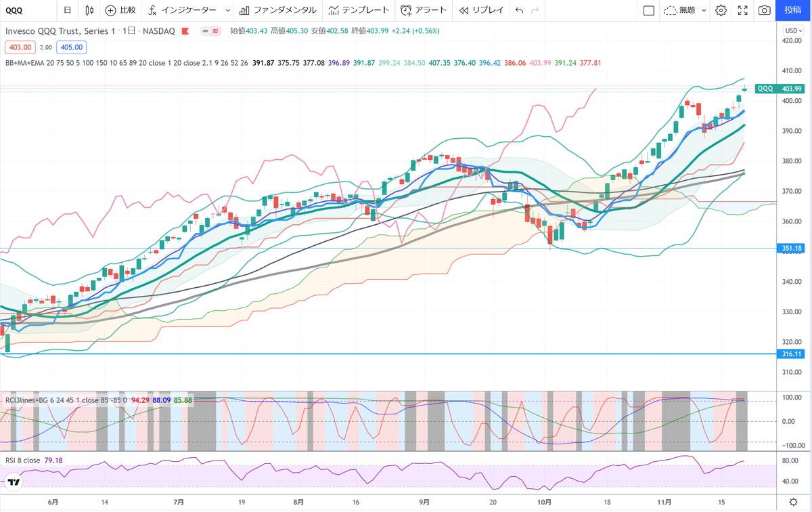Expand the chevron next to 無題
This screenshot has height=512, width=812.
pyautogui.click(x=704, y=10)
